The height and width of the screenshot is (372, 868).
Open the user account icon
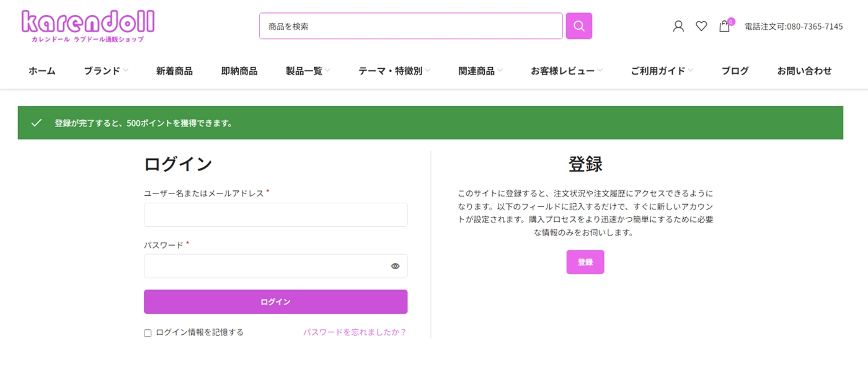(678, 26)
